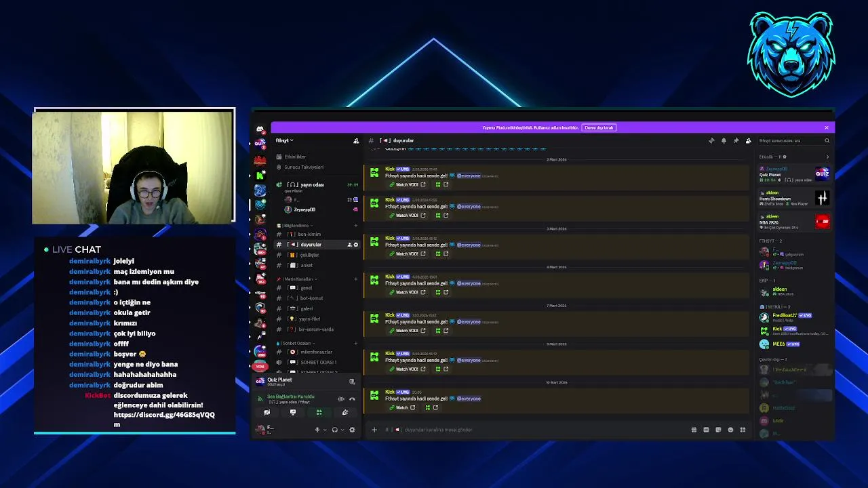Viewport: 868px width, 488px height.
Task: Open the green Kick server icon
Action: [x=260, y=175]
